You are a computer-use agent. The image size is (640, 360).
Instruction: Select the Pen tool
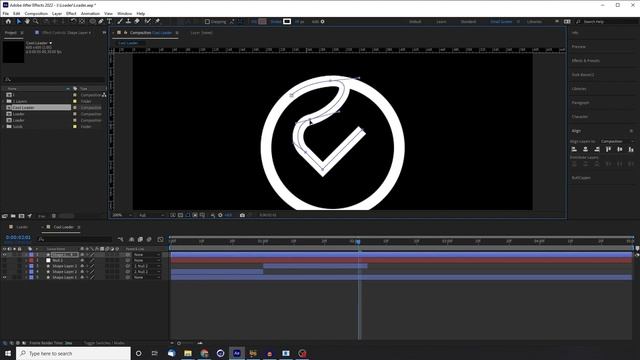101,21
